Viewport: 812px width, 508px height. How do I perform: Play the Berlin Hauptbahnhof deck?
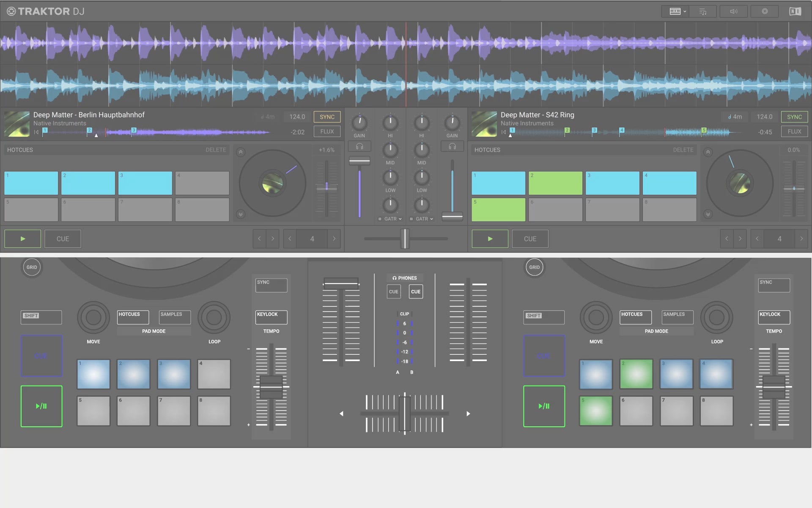click(x=23, y=239)
